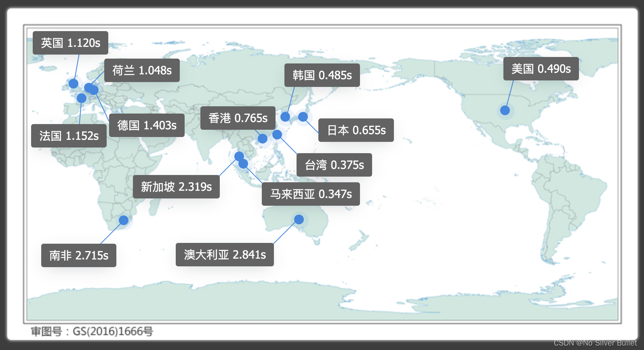Click the Hong Kong marker dot
This screenshot has height=350, width=644.
coord(263,139)
